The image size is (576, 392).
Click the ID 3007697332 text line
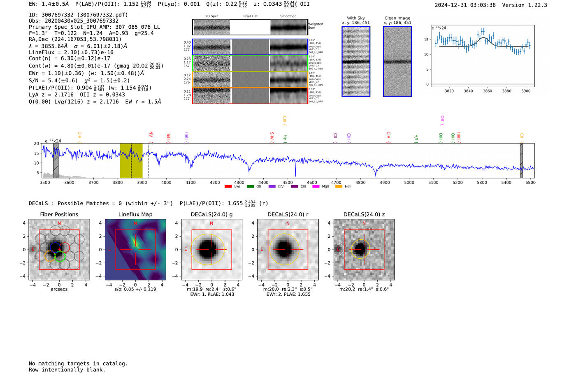[78, 15]
